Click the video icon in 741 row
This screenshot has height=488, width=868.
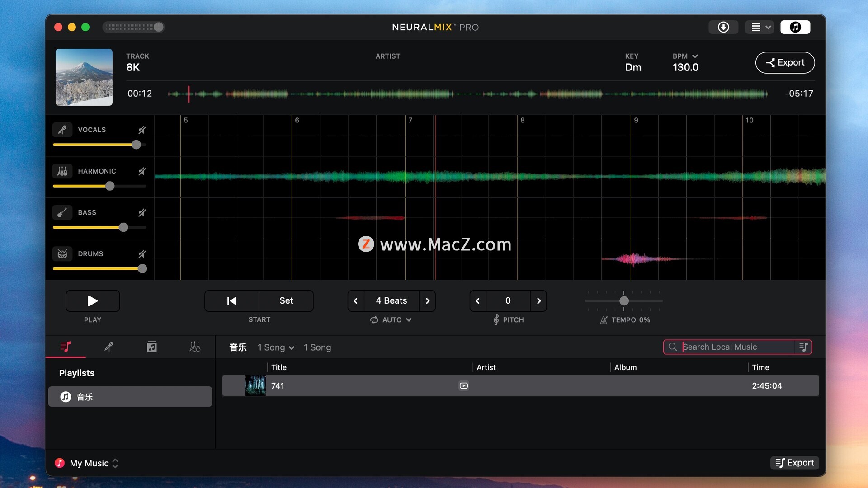(464, 386)
